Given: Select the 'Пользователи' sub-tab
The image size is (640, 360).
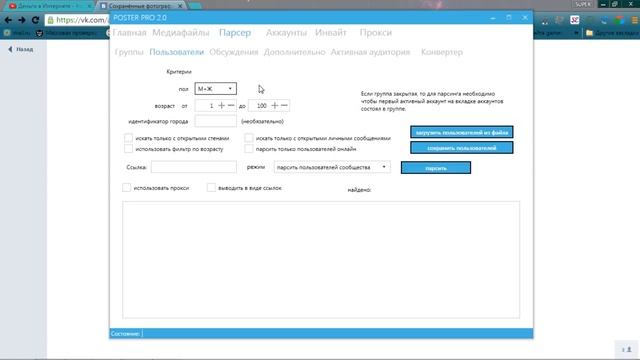Looking at the screenshot, I should pos(177,52).
